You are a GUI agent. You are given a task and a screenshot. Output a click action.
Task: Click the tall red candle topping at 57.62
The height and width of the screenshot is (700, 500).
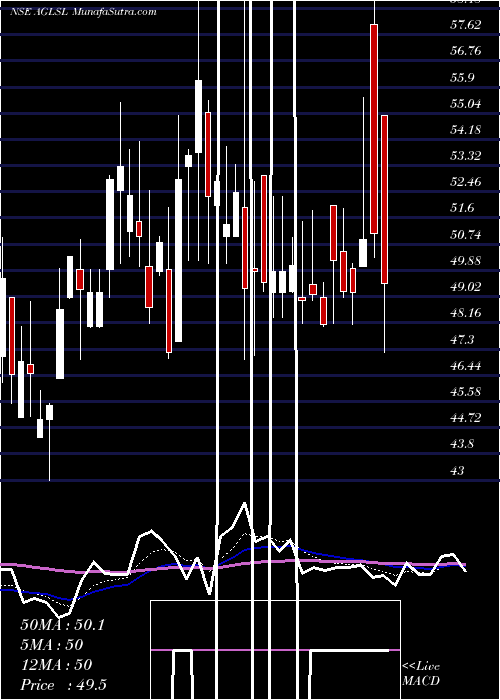(374, 129)
